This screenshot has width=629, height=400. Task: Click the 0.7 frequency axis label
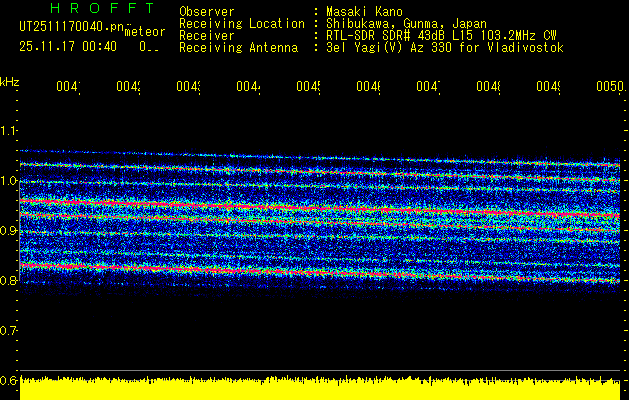(10, 331)
